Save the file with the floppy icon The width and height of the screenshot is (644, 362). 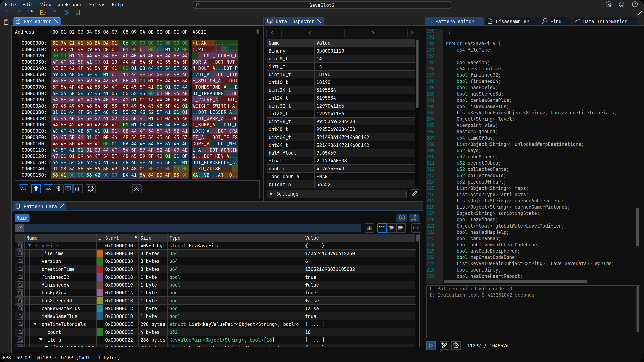coord(54,13)
